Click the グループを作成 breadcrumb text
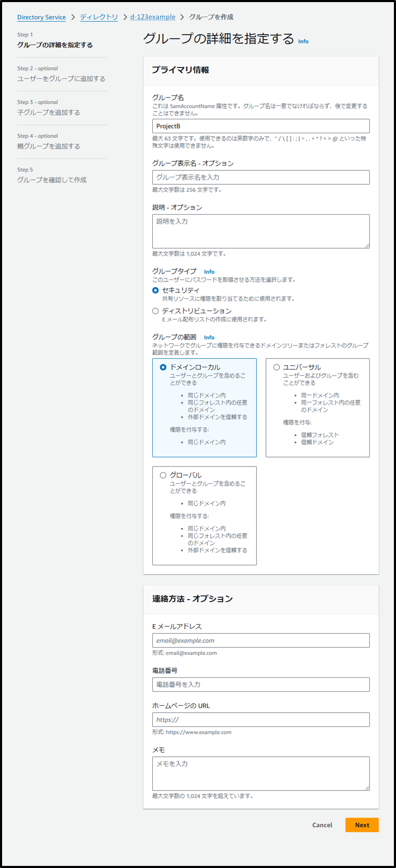Screen dimensions: 396x868 [211, 17]
